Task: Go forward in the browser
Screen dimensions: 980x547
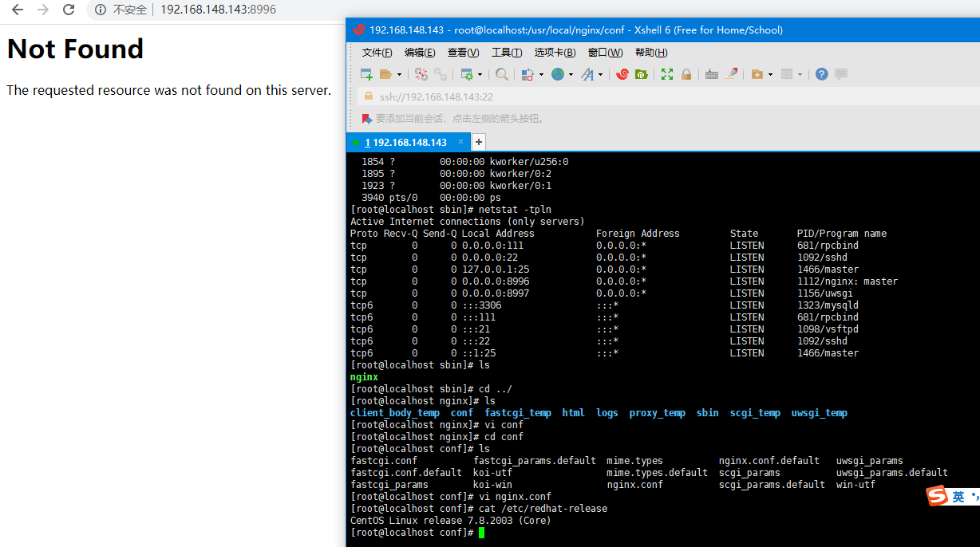Action: coord(42,10)
